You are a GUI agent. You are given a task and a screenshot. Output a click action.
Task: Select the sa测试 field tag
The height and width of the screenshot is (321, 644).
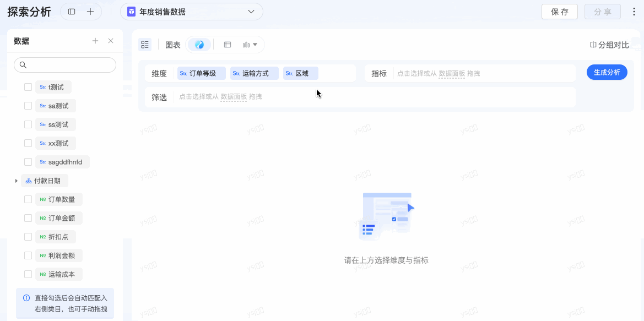click(56, 106)
